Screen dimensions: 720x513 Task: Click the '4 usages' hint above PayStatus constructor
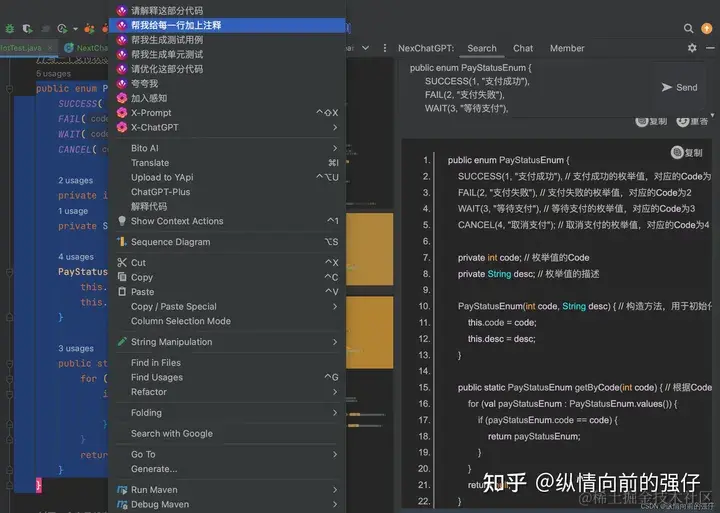click(76, 257)
